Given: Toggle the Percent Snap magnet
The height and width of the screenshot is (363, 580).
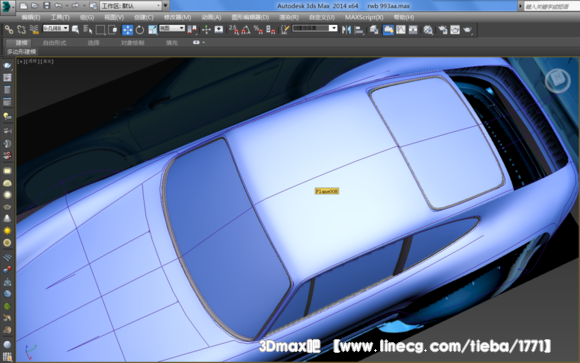Looking at the screenshot, I should click(x=258, y=30).
